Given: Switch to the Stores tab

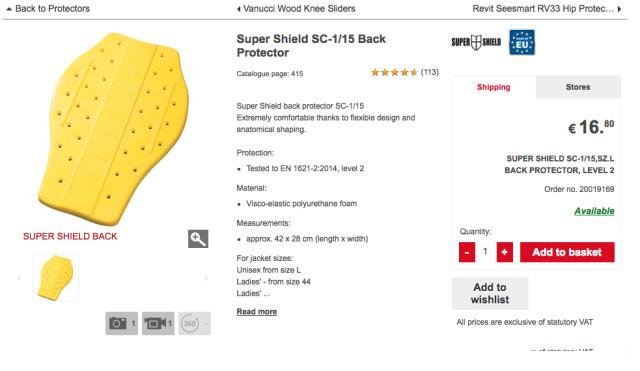Looking at the screenshot, I should pyautogui.click(x=578, y=87).
